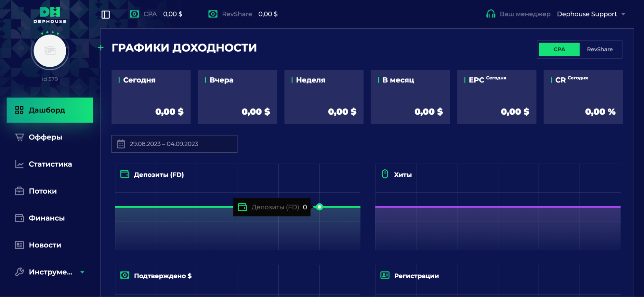This screenshot has width=644, height=297.
Task: Click the CPA 0,00 $ balance value
Action: (173, 14)
